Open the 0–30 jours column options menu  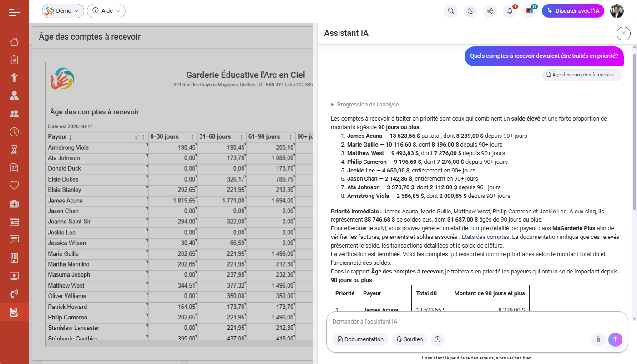pos(192,137)
